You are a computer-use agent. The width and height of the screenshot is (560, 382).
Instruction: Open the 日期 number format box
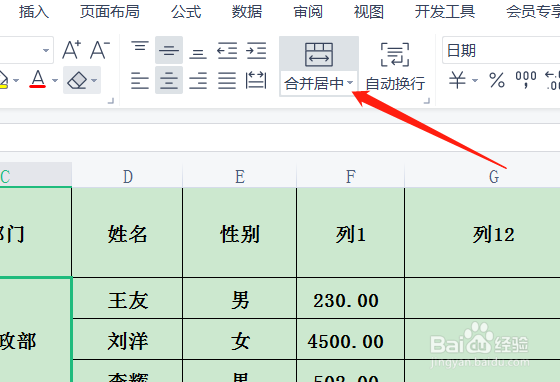[x=501, y=50]
